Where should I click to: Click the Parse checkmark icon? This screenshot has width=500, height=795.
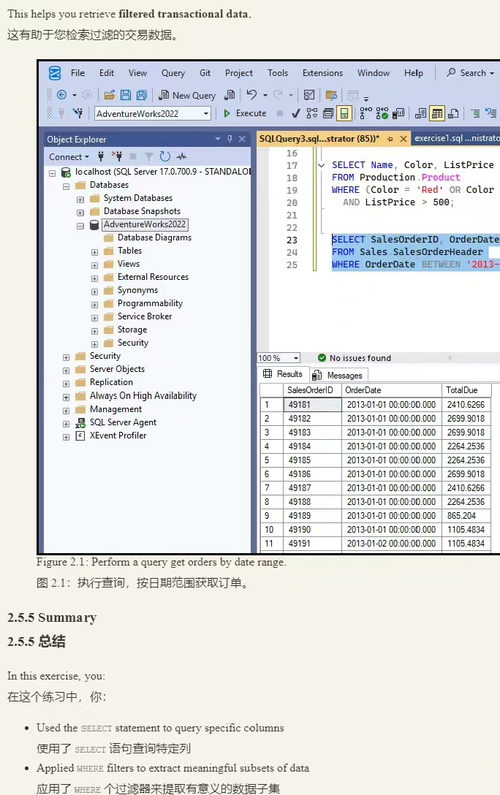coord(296,113)
